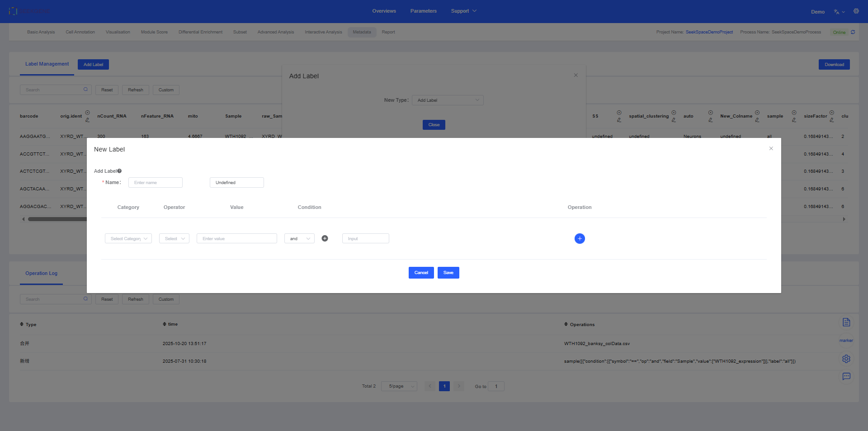
Task: Open the Operator Select dropdown
Action: (x=174, y=238)
